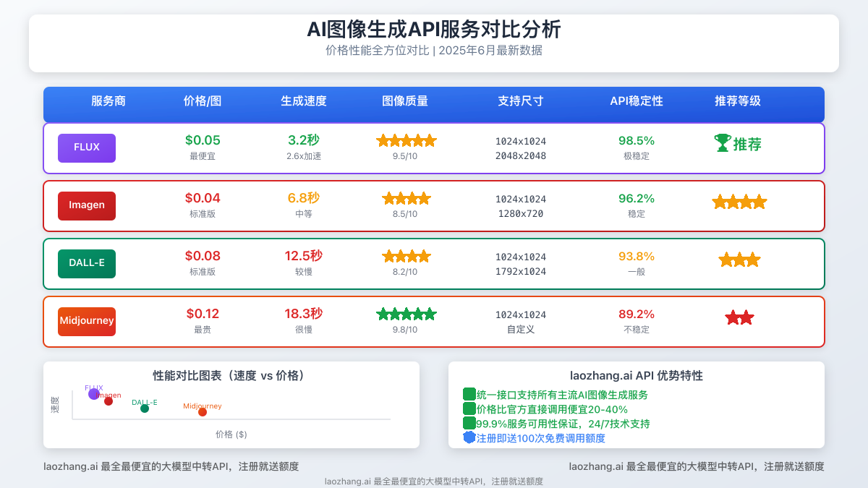Click the green DALL-E dot in chart

coord(145,408)
